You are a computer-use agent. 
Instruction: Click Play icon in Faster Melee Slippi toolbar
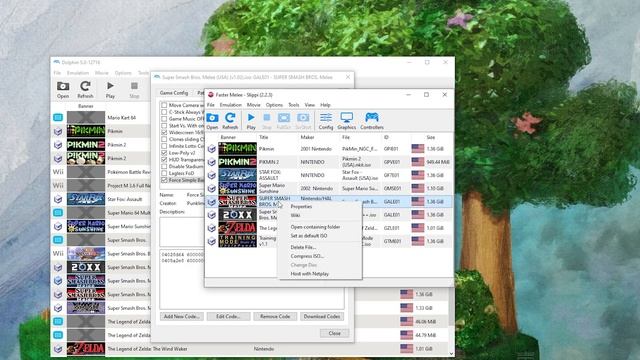click(x=251, y=121)
